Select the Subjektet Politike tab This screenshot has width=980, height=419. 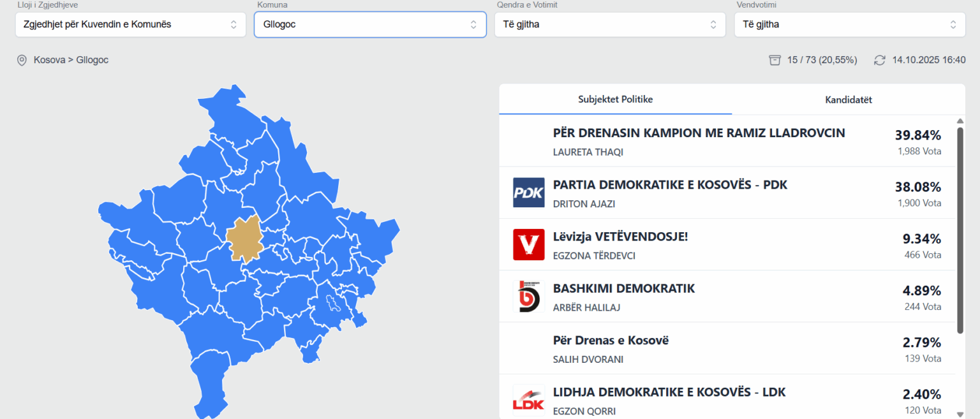coord(615,99)
